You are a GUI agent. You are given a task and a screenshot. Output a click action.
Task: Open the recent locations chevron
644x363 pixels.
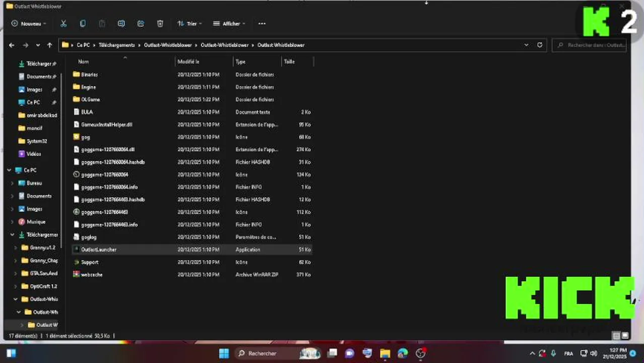38,45
